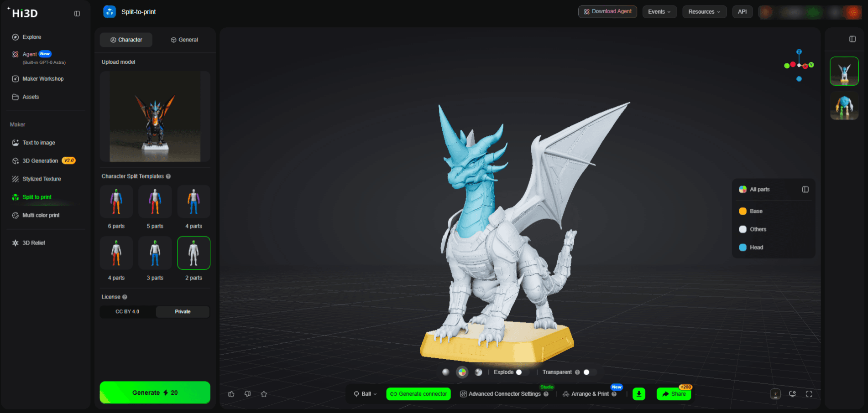Image resolution: width=868 pixels, height=413 pixels.
Task: Toggle the Explode switch
Action: tap(522, 372)
